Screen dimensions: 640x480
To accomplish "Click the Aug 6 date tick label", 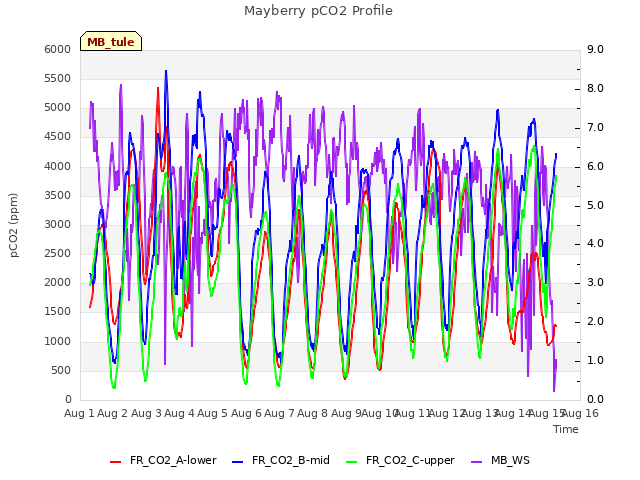I will point(246,413).
